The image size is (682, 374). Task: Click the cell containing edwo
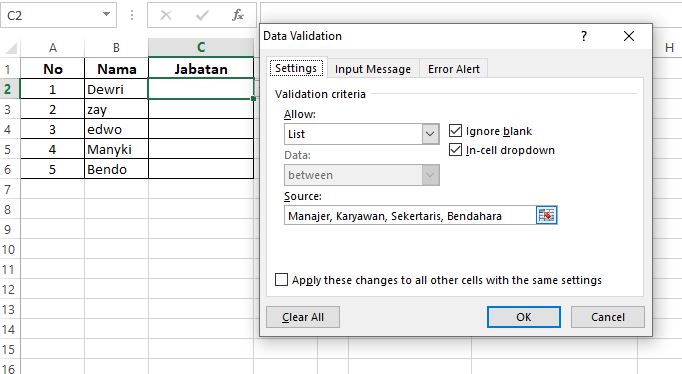pyautogui.click(x=117, y=129)
